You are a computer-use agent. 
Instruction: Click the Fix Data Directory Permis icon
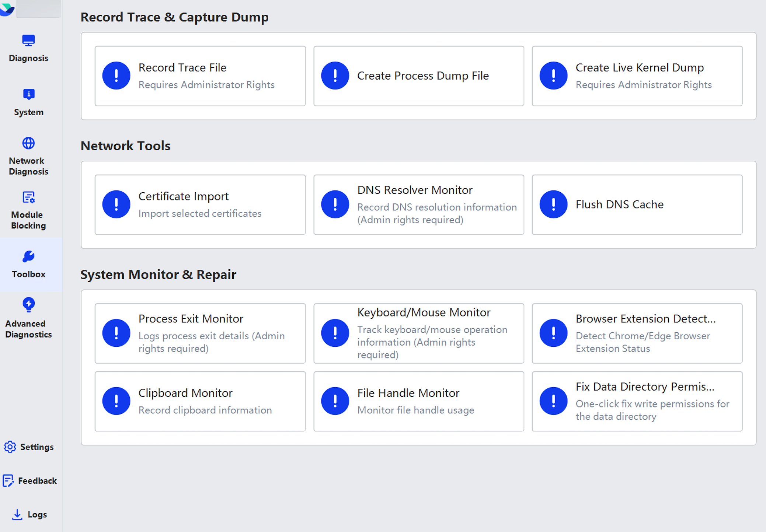click(553, 401)
